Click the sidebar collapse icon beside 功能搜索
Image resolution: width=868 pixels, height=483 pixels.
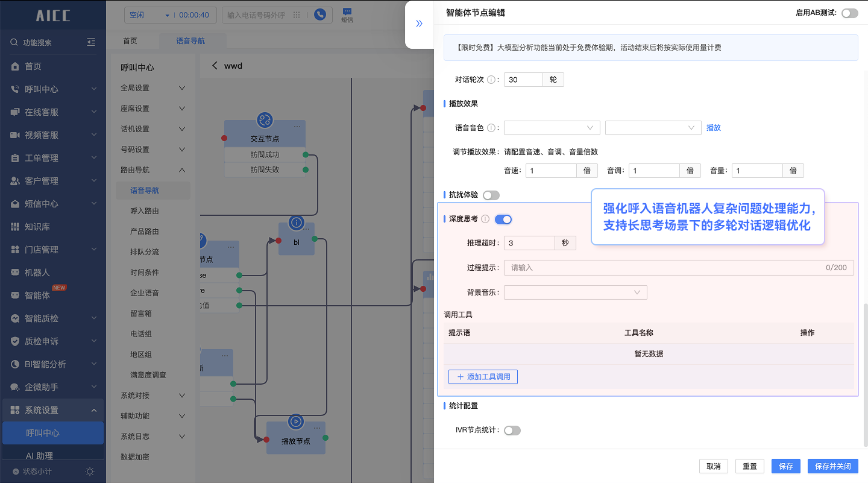click(x=91, y=42)
